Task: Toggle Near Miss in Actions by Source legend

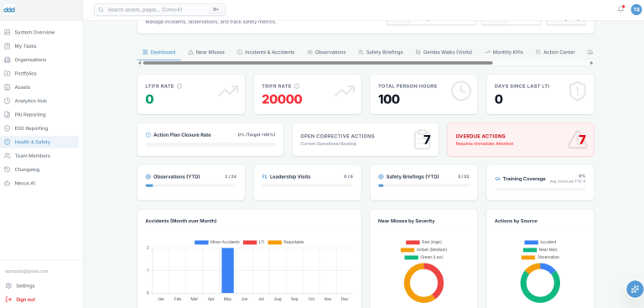Action: click(540, 249)
